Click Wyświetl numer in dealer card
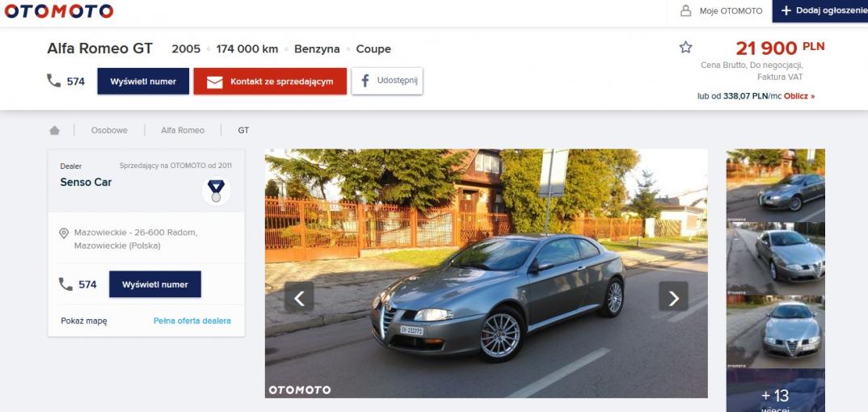This screenshot has width=868, height=412. coord(155,284)
